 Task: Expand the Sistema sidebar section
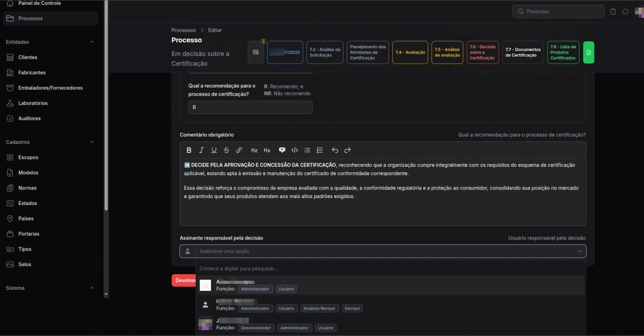(x=91, y=288)
